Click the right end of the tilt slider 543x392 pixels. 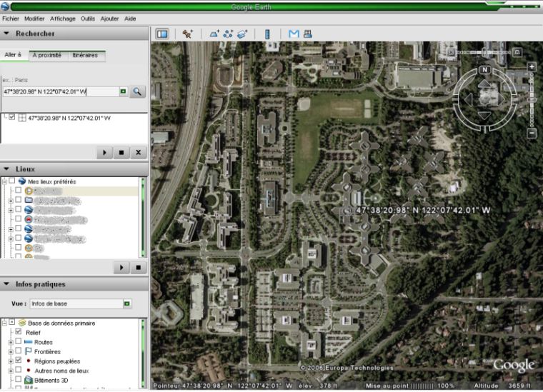coord(517,52)
